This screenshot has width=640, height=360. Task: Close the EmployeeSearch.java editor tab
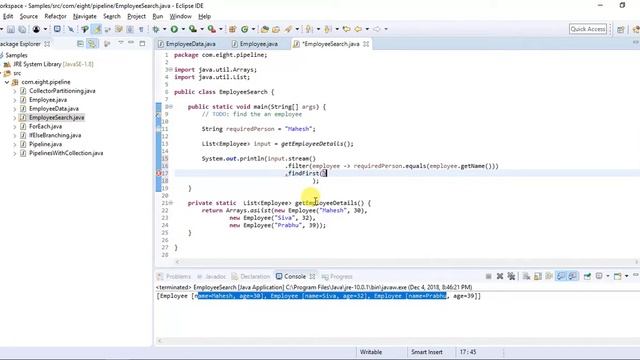pyautogui.click(x=366, y=44)
